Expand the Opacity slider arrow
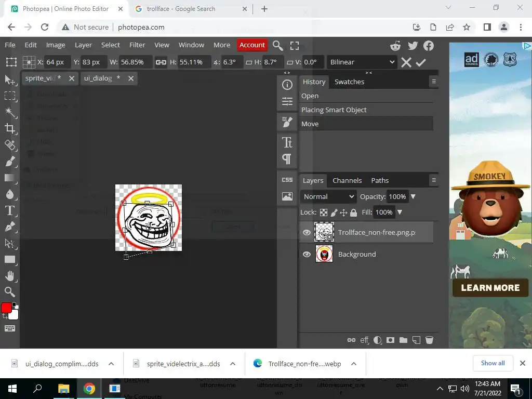 tap(413, 197)
